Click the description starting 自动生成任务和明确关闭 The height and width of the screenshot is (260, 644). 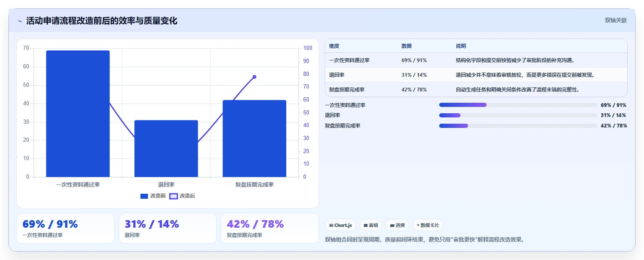point(518,90)
